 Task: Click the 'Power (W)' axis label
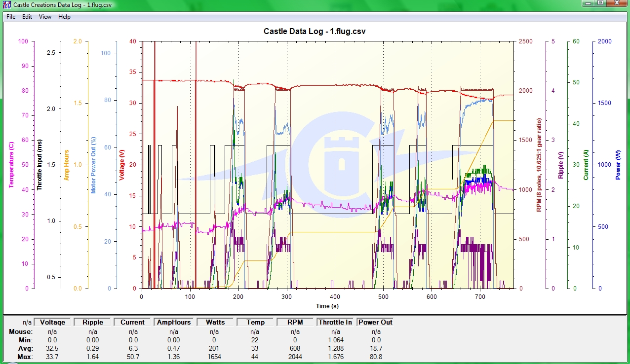pyautogui.click(x=618, y=165)
